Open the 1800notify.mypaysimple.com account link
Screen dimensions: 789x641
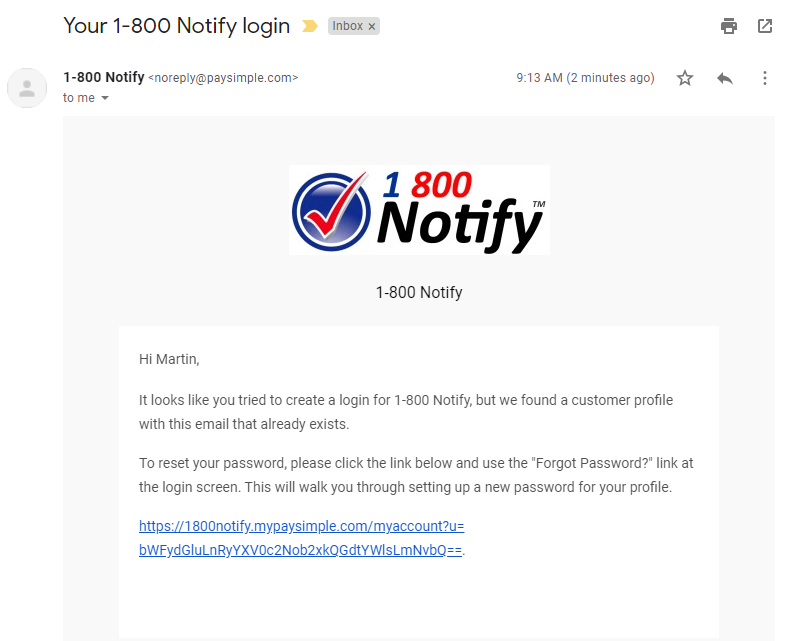click(x=301, y=538)
